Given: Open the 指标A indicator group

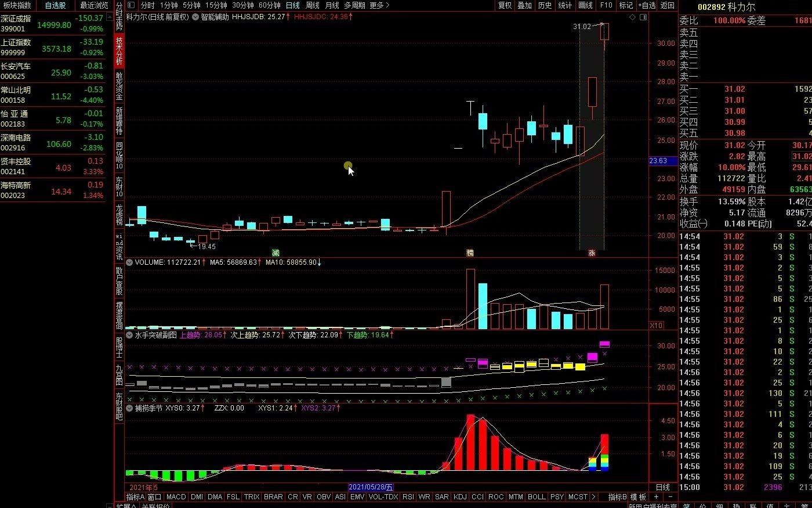Looking at the screenshot, I should coord(135,497).
